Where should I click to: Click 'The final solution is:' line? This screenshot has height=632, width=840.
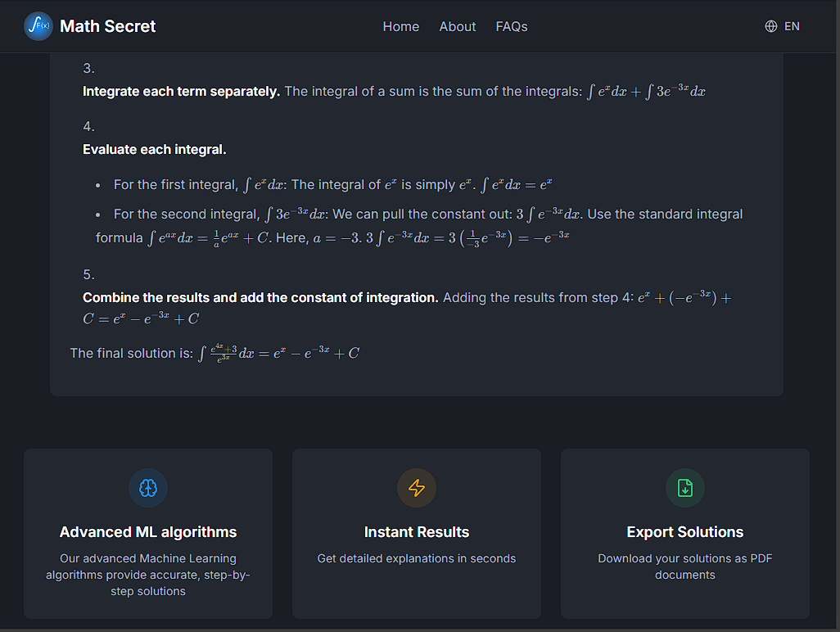(x=215, y=353)
